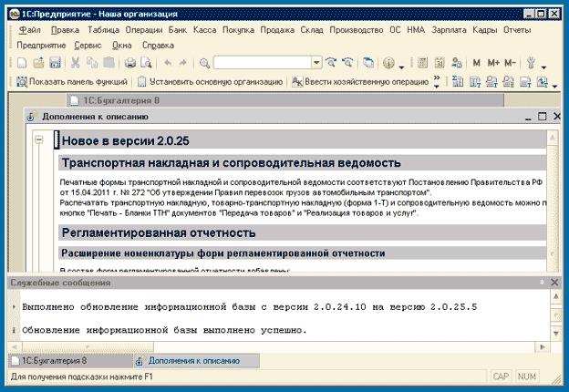Open the search field dropdown arrow
The image size is (569, 392).
316,63
